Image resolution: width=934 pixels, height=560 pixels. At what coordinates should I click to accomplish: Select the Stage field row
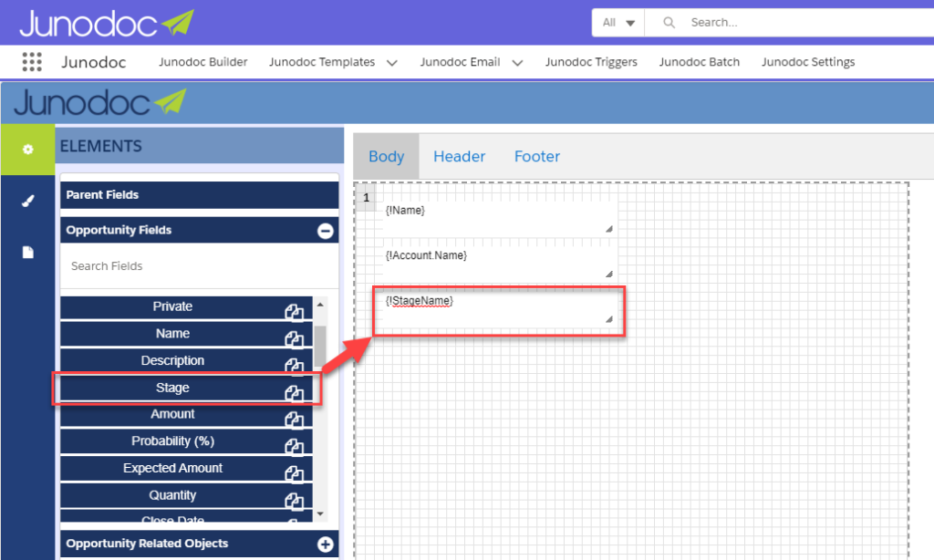point(186,389)
